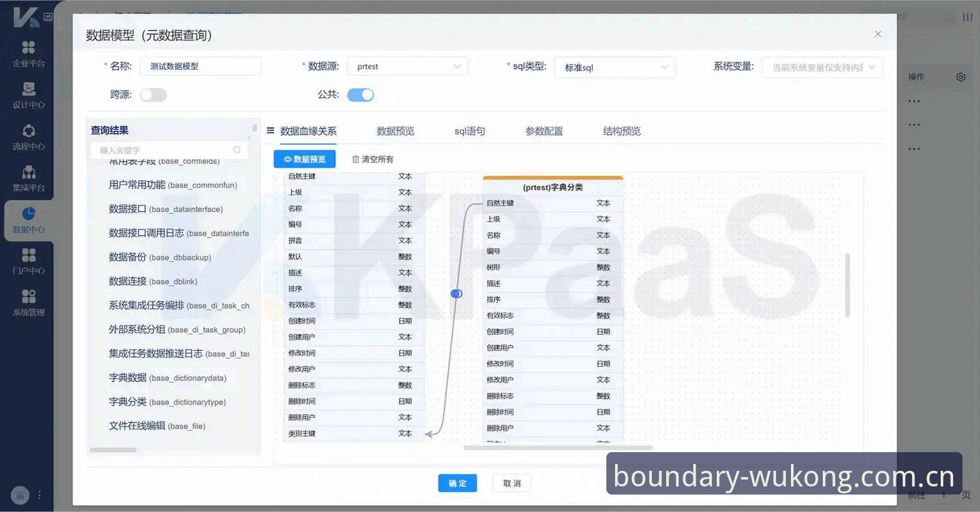
Task: Select 外部系统分组 (base_di_task_group) in the list
Action: pos(177,329)
